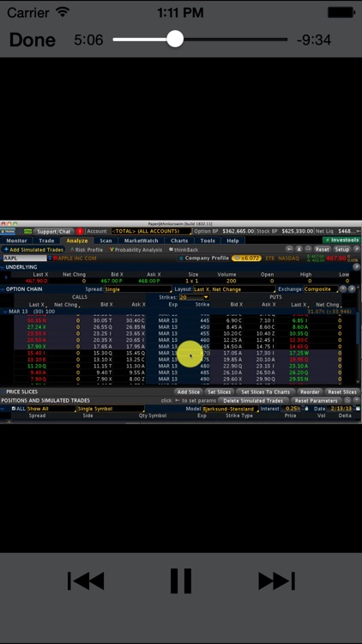Click Reset Parameters
Viewport: 362px width, 644px height.
tap(316, 400)
